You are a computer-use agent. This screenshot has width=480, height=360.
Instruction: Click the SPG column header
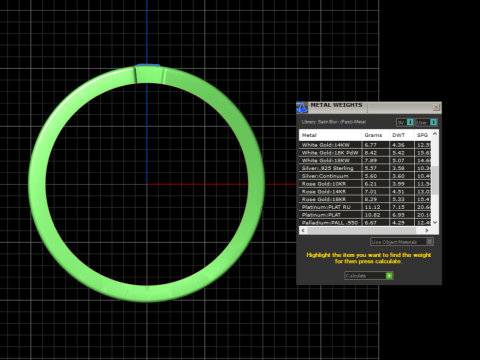tap(422, 135)
